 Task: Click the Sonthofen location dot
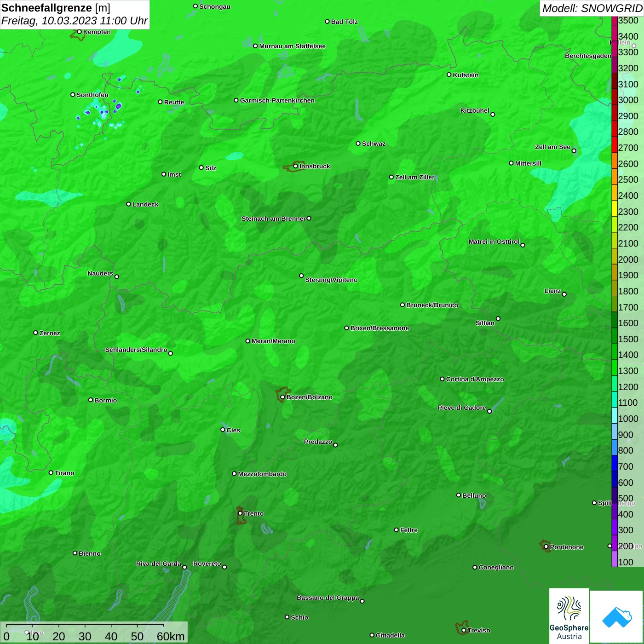[73, 95]
